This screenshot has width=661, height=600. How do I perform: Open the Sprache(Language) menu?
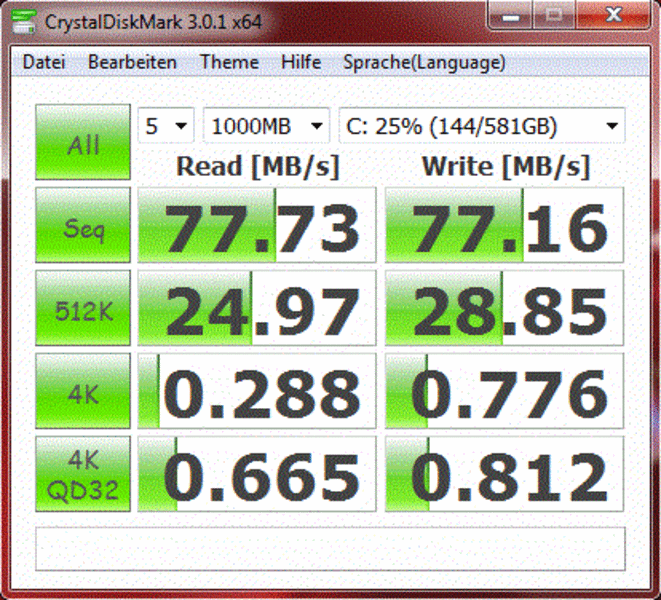click(424, 63)
